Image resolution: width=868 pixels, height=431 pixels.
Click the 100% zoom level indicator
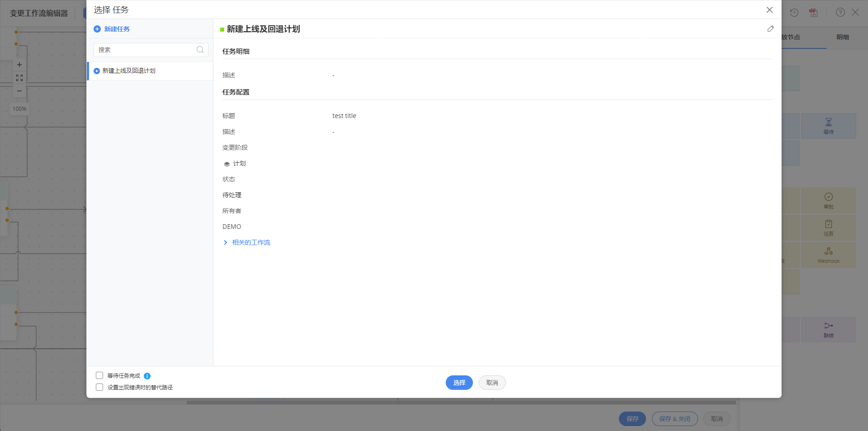point(19,109)
